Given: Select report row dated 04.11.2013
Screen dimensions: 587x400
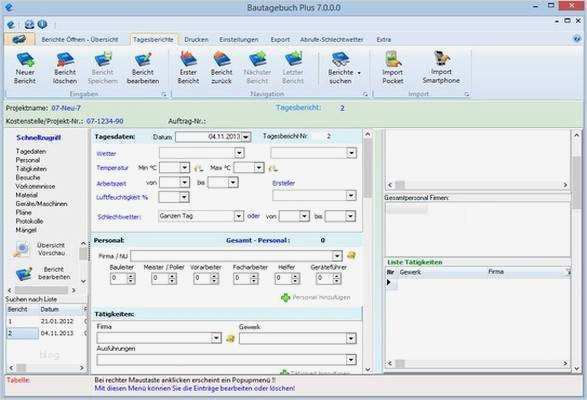Looking at the screenshot, I should 46,333.
